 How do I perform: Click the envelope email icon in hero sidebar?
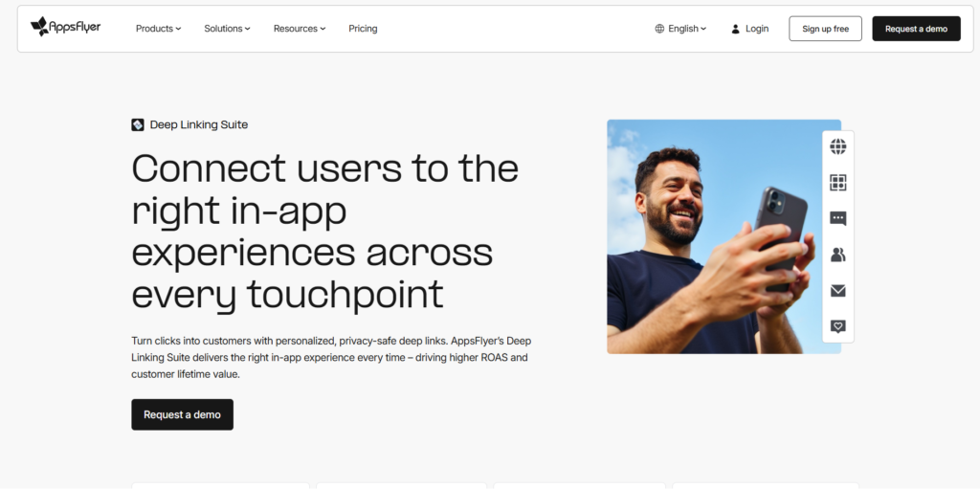coord(838,291)
